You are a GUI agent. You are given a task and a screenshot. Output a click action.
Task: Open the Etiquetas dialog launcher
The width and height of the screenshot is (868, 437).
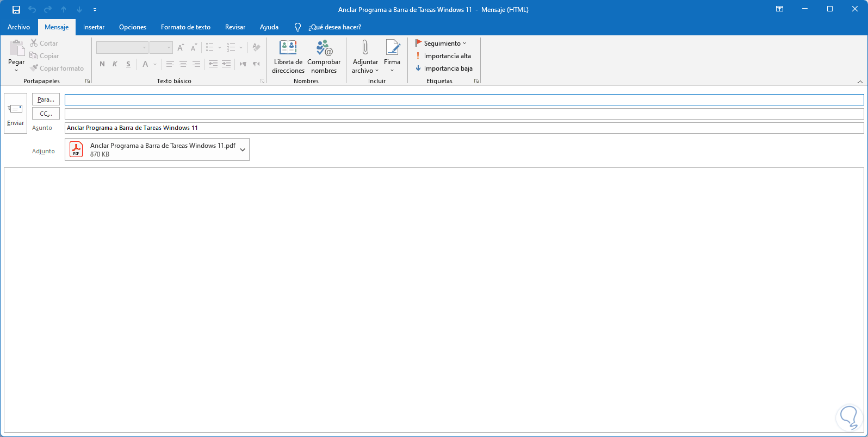point(476,81)
